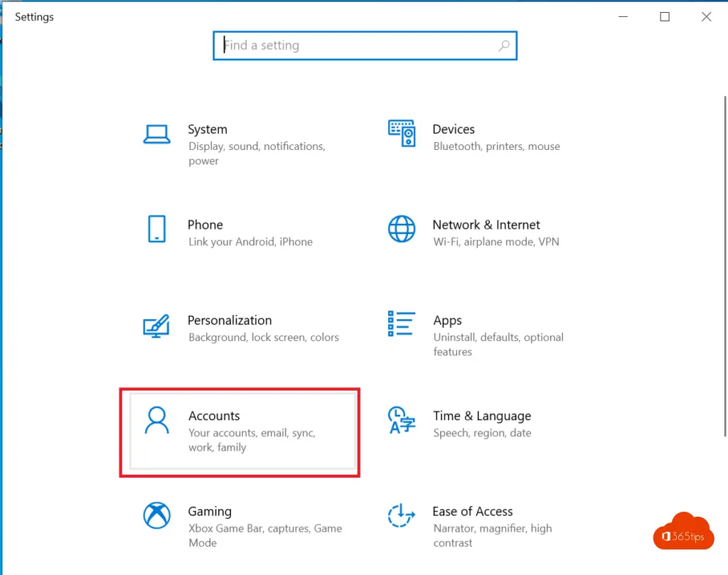Open the Apps category title

click(x=448, y=321)
